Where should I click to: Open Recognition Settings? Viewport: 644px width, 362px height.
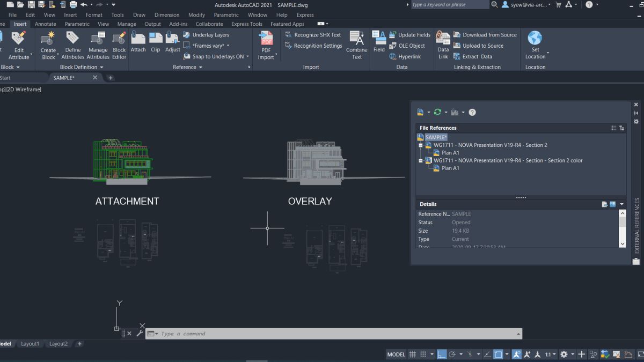[x=313, y=46]
